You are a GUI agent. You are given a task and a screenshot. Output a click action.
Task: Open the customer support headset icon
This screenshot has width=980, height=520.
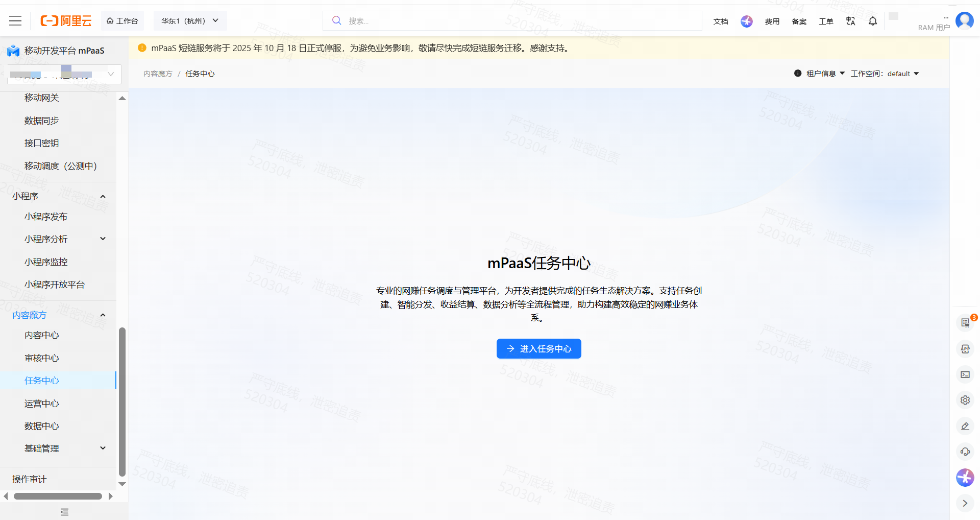click(x=965, y=452)
